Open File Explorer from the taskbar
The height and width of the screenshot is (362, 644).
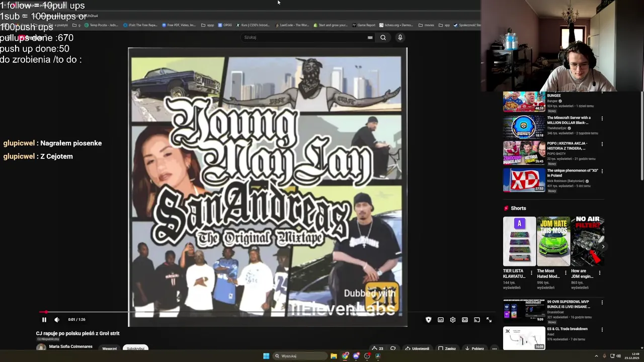coord(334,356)
